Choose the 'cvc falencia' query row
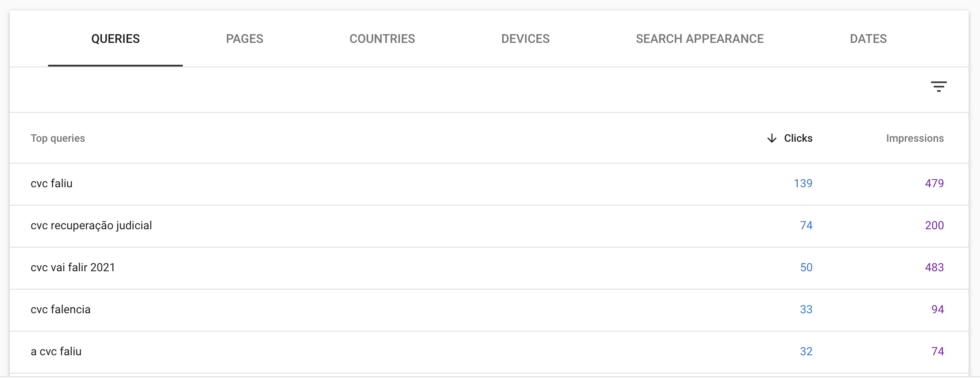980x378 pixels. (x=489, y=310)
